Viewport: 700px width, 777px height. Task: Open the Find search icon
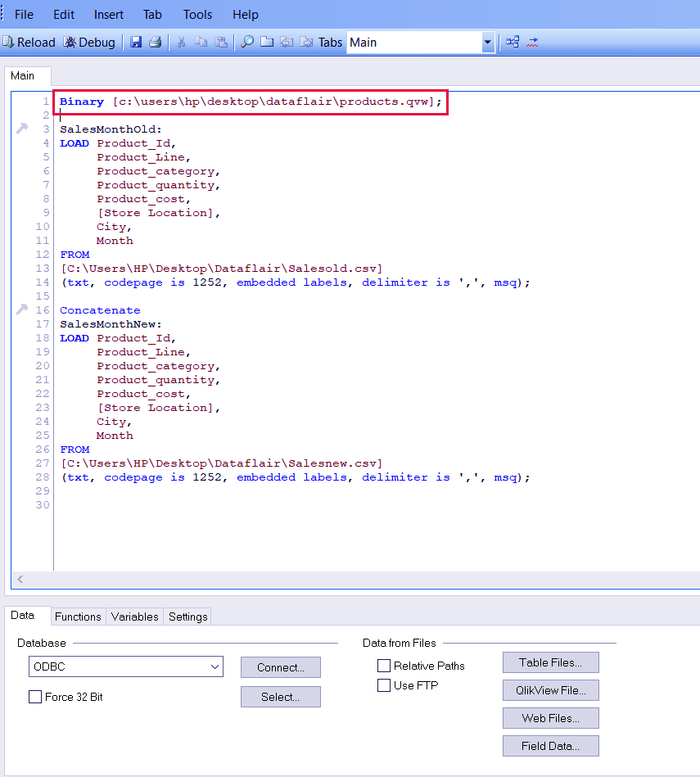[x=246, y=42]
